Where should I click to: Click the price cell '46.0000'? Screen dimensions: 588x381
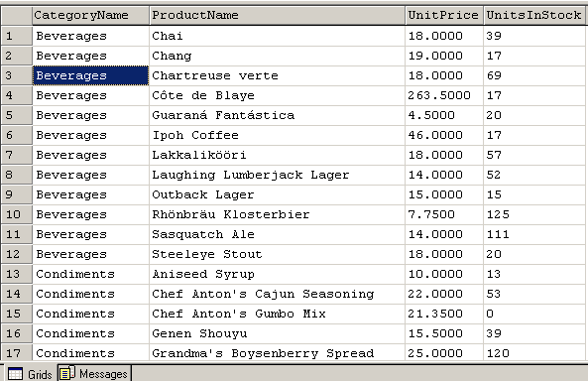click(444, 135)
